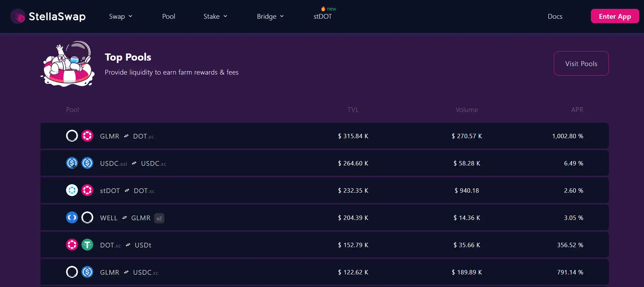Screen dimensions: 644x287
Task: Select the GLMR USDC.xc pool row
Action: (324, 272)
